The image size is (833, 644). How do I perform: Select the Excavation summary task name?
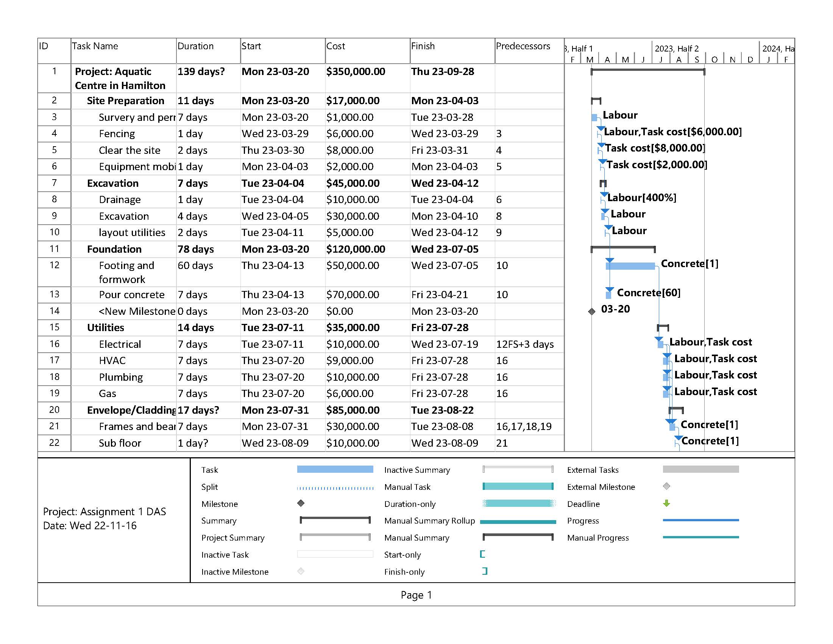(x=112, y=183)
